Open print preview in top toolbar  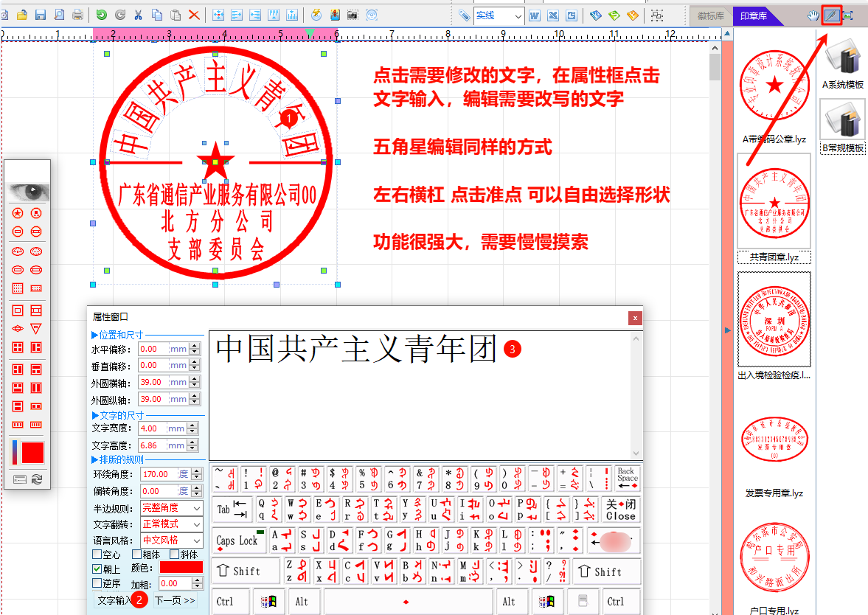(59, 15)
